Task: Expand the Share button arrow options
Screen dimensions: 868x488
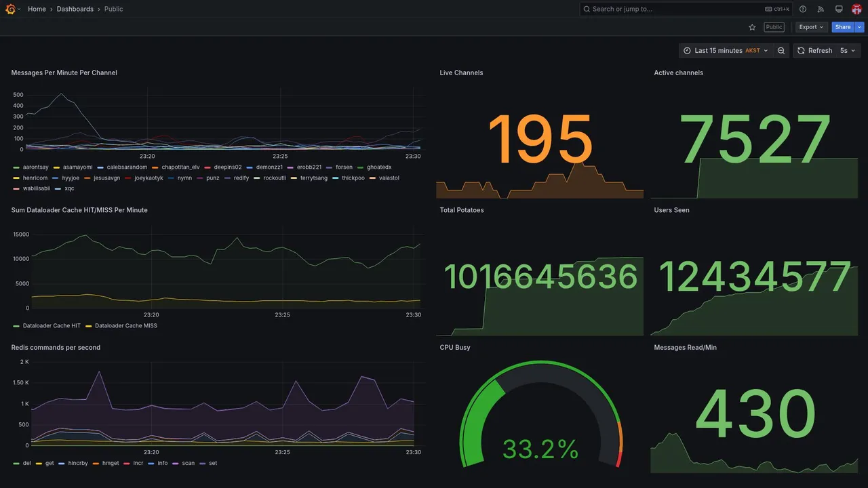Action: (x=860, y=27)
